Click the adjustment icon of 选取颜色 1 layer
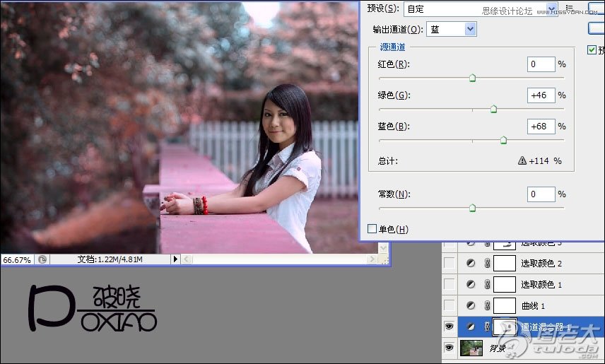Screen dimensions: 605x364 point(471,284)
